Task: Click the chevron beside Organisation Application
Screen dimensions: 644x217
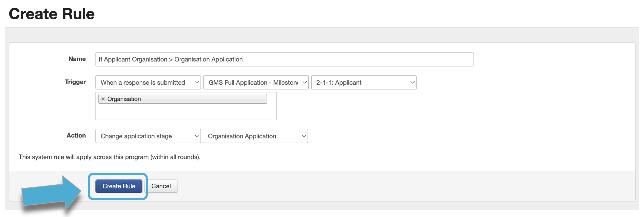Action: coord(304,136)
